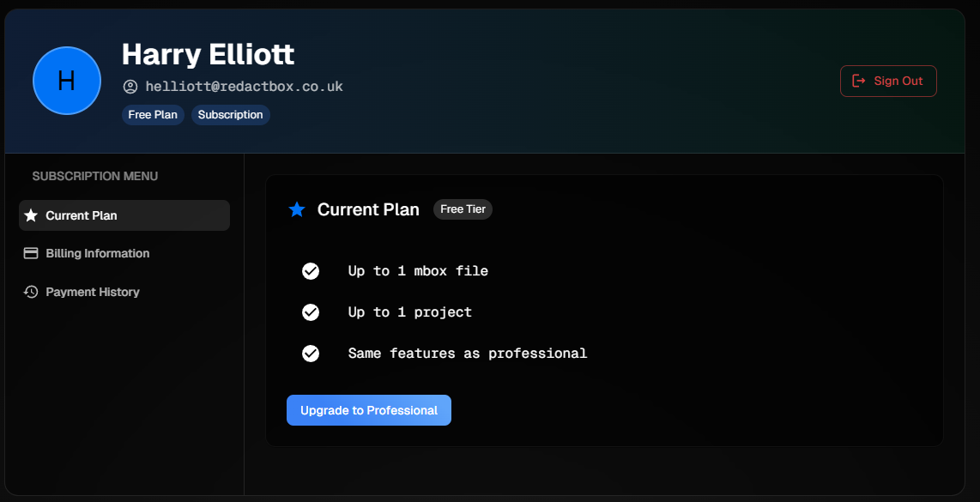The image size is (980, 502).
Task: Click the credit card Billing Information icon
Action: tap(31, 253)
